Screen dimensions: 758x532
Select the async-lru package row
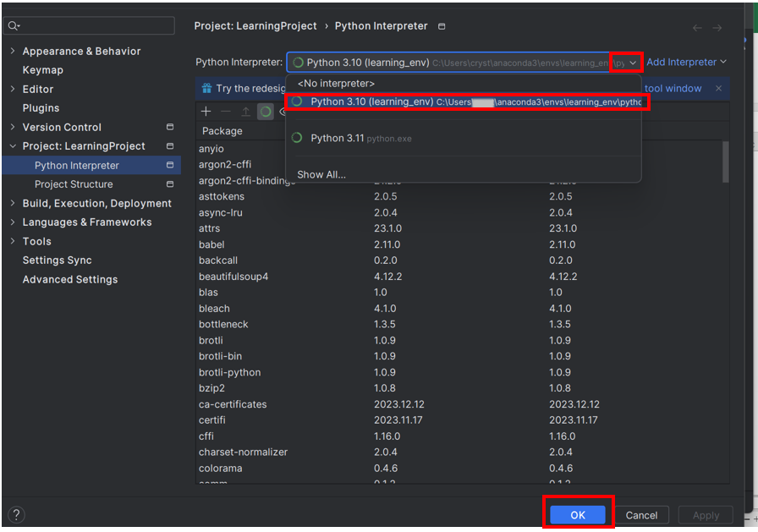(459, 212)
